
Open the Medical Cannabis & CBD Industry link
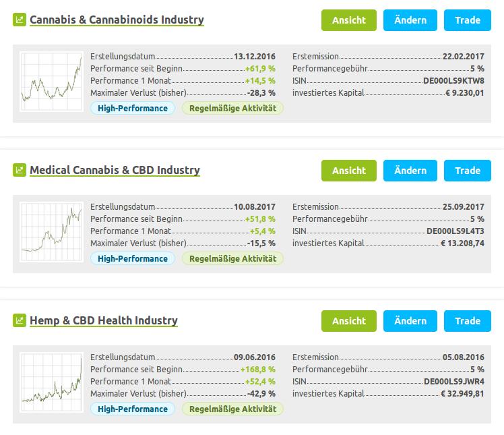click(115, 170)
